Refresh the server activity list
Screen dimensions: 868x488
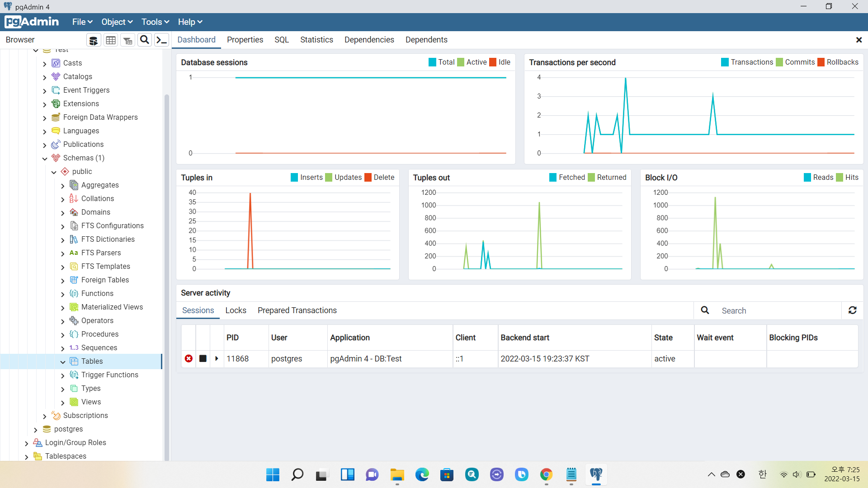click(x=852, y=310)
